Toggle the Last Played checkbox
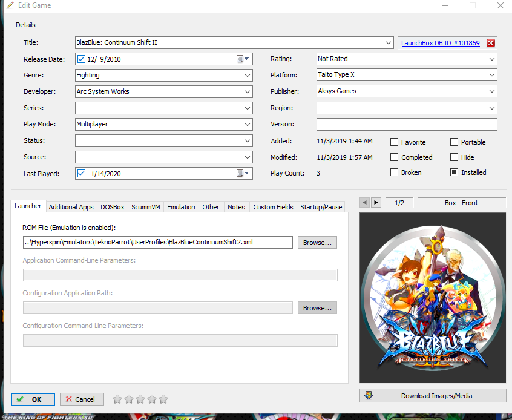Image resolution: width=512 pixels, height=420 pixels. tap(81, 174)
